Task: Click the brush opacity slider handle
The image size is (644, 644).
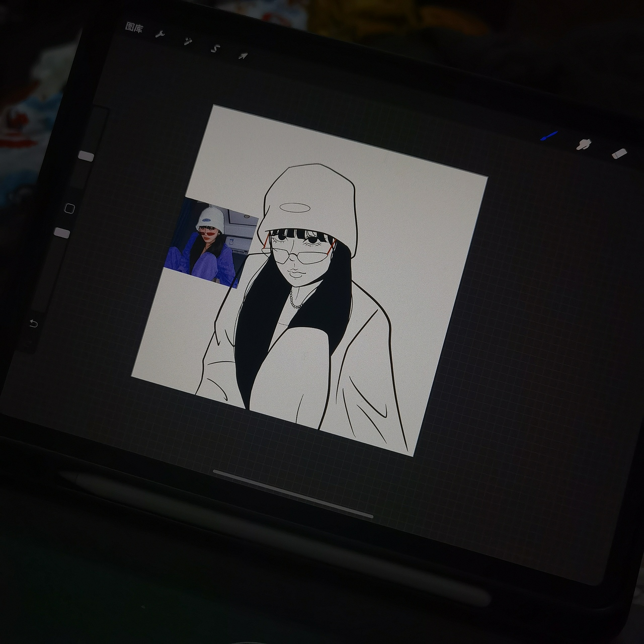Action: point(62,232)
